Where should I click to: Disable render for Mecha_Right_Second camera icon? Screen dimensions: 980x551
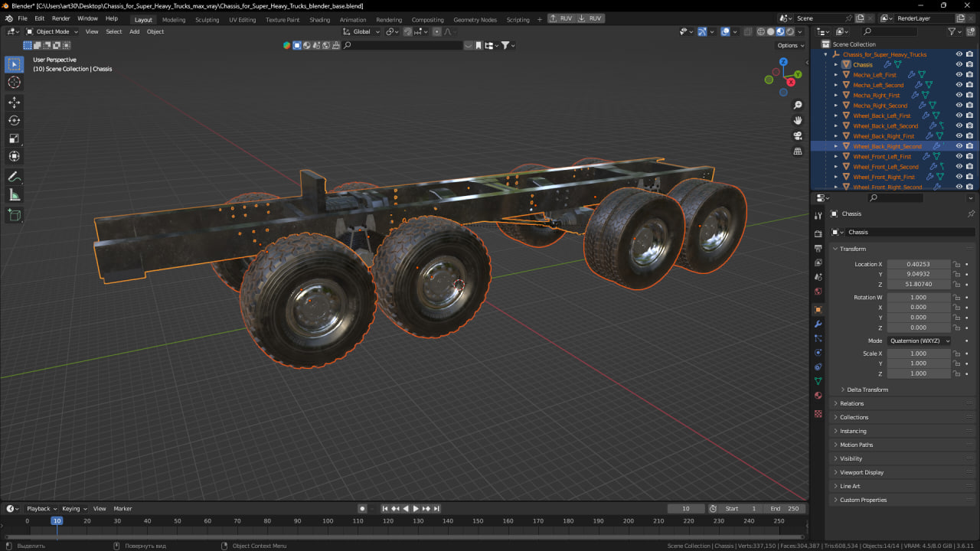pos(969,106)
